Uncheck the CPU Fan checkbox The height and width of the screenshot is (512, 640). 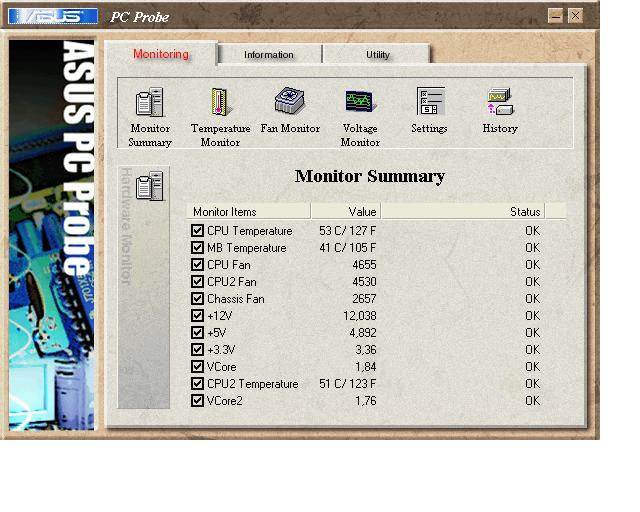pos(197,265)
